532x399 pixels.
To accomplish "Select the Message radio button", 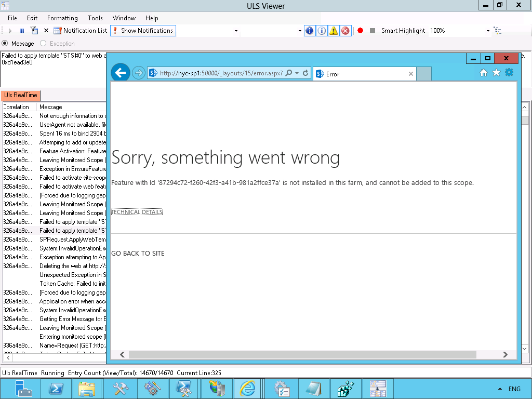I will 5,44.
